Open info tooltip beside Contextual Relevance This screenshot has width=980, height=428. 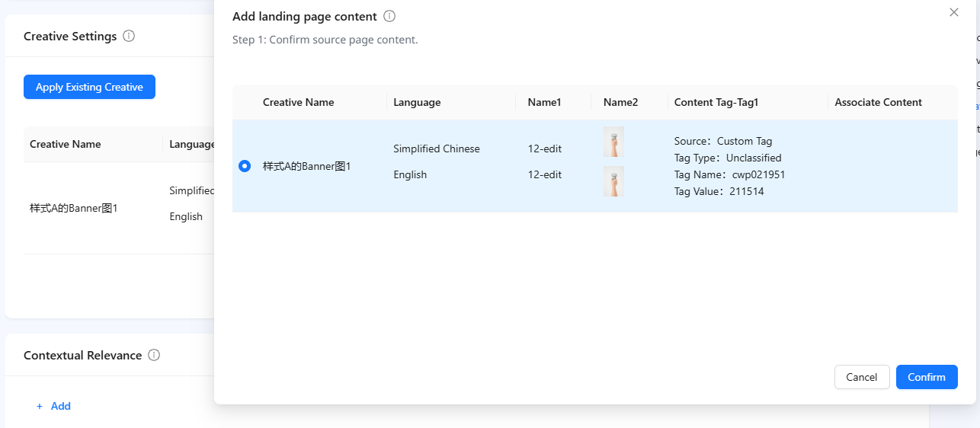[154, 355]
